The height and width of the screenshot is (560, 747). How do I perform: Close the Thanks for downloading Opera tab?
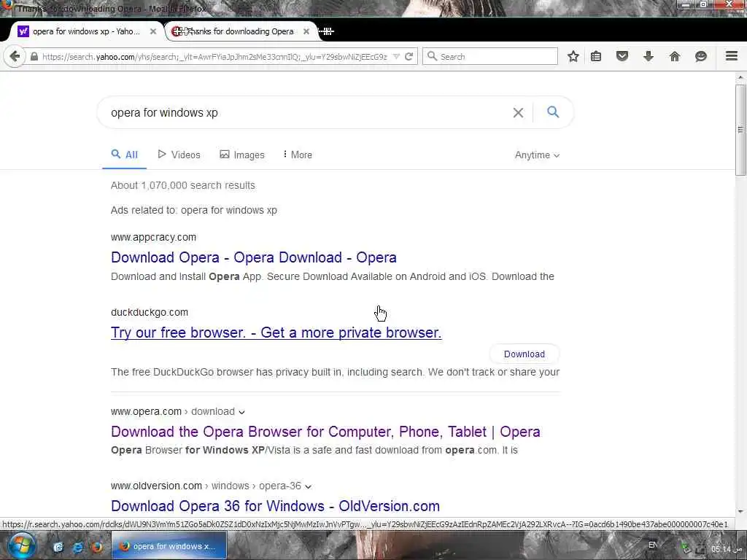click(306, 31)
